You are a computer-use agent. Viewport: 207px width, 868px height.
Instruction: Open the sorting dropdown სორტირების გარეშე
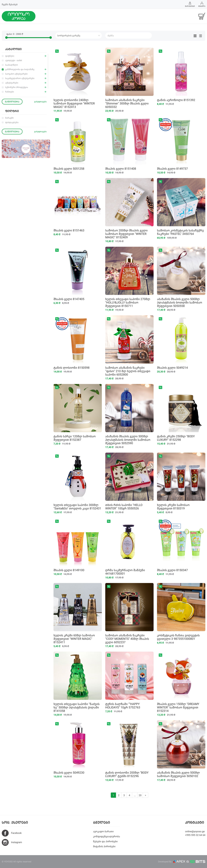(x=78, y=35)
